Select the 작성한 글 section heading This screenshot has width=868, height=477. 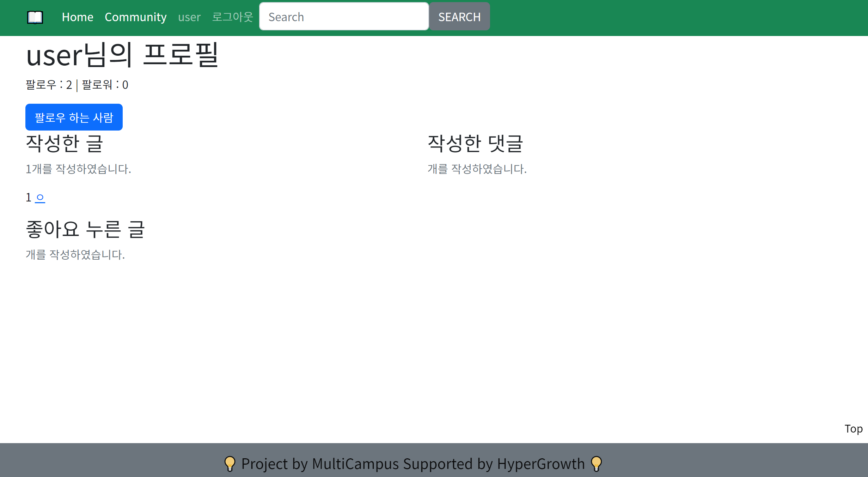[65, 144]
